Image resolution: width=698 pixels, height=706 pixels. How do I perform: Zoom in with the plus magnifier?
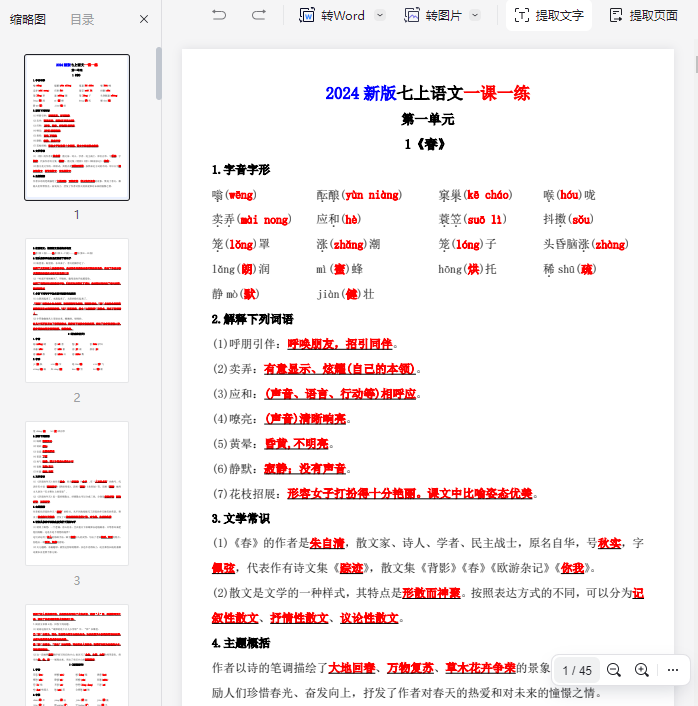click(642, 670)
